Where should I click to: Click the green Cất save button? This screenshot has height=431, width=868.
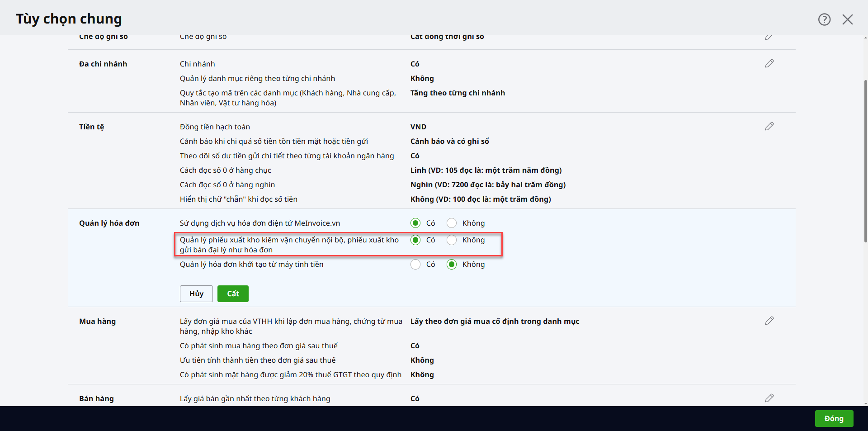point(233,294)
